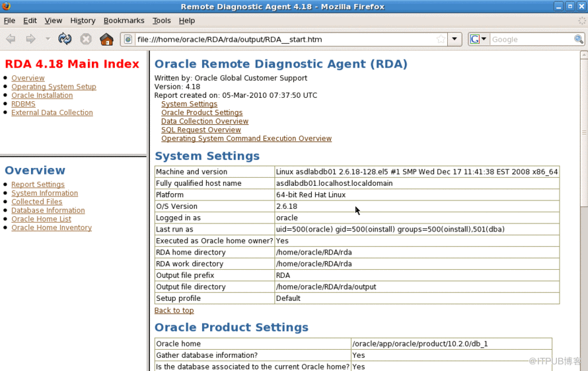Open the Oracle Home List link
The width and height of the screenshot is (588, 371).
tap(41, 219)
